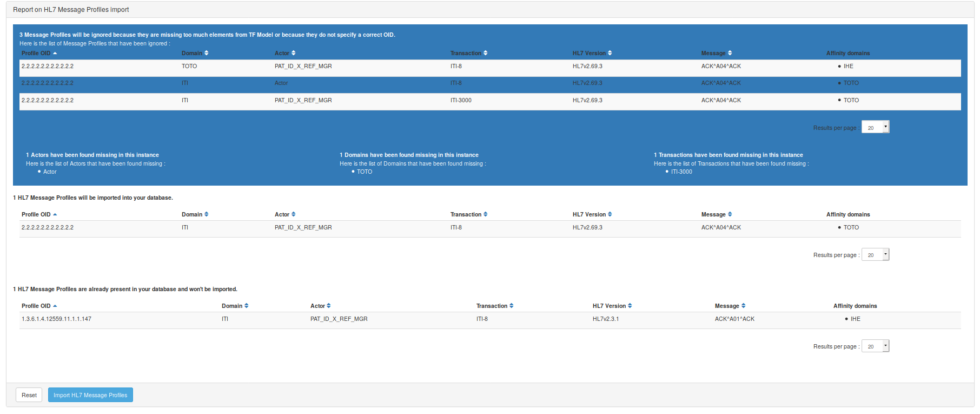Sort to-be-imported table by Domain icon

coord(207,214)
